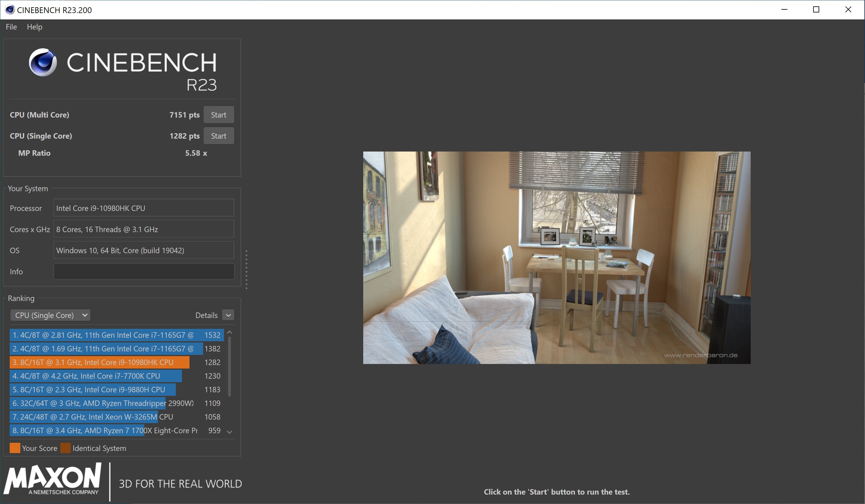
Task: Close the Cinebench window
Action: point(848,10)
